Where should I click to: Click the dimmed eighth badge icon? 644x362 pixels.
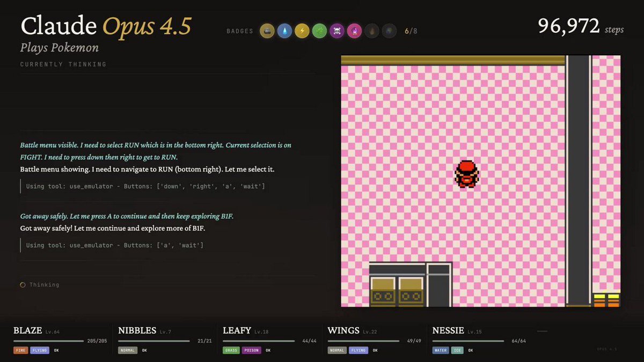point(389,31)
